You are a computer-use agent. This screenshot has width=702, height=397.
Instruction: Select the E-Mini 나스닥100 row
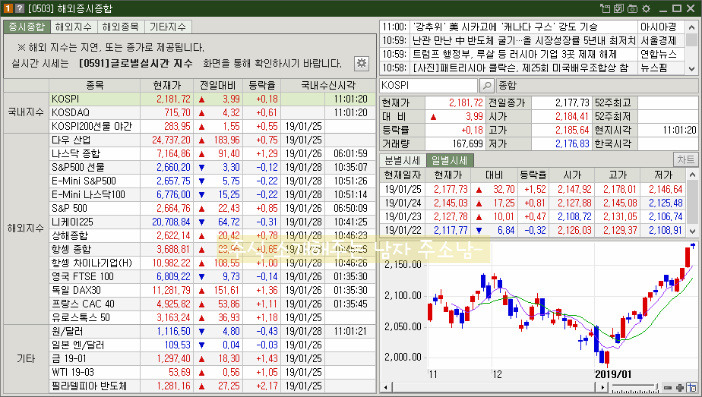coord(212,195)
